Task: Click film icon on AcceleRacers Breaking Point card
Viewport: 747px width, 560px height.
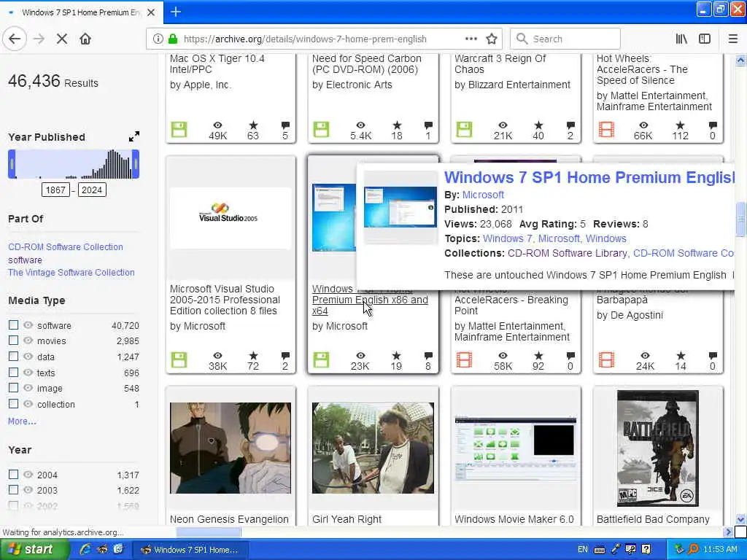Action: 464,359
